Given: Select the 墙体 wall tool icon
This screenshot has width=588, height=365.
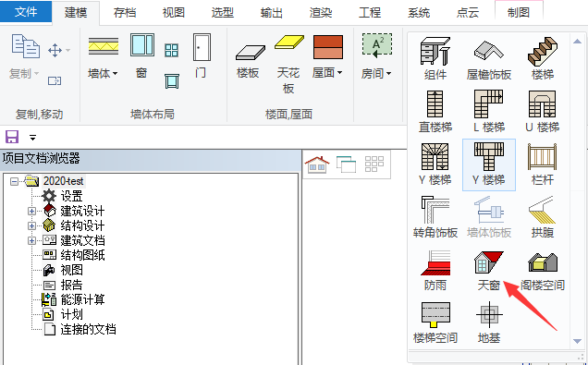Looking at the screenshot, I should pyautogui.click(x=104, y=46).
